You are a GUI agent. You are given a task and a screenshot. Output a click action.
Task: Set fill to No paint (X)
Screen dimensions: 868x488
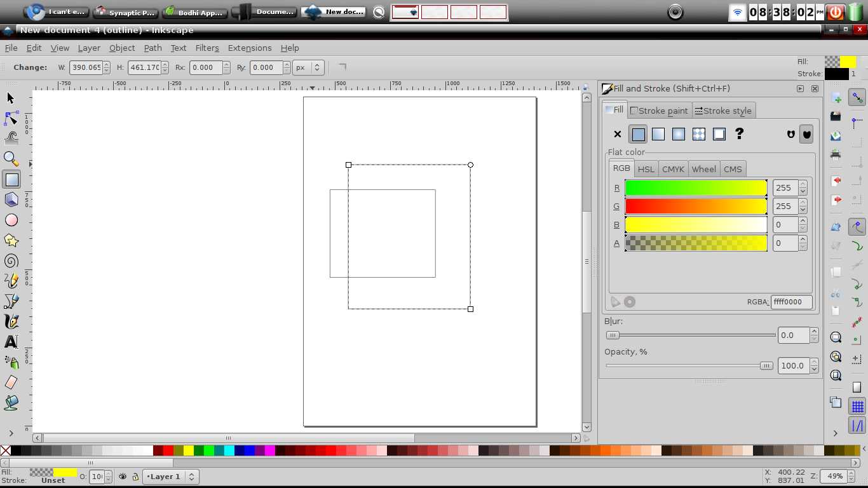coord(617,134)
